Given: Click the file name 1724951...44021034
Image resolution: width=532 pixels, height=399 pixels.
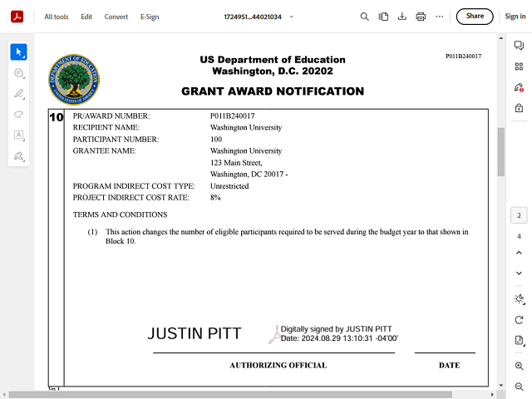Looking at the screenshot, I should pyautogui.click(x=253, y=17).
